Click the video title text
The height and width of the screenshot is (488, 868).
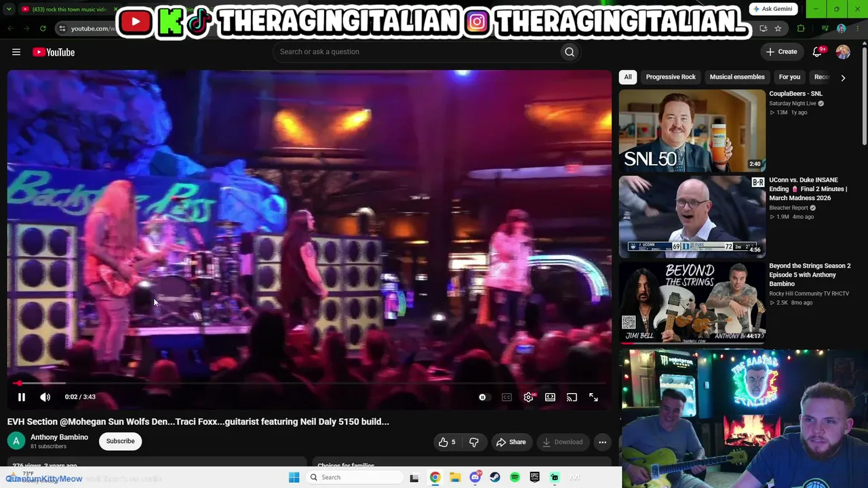tap(198, 422)
